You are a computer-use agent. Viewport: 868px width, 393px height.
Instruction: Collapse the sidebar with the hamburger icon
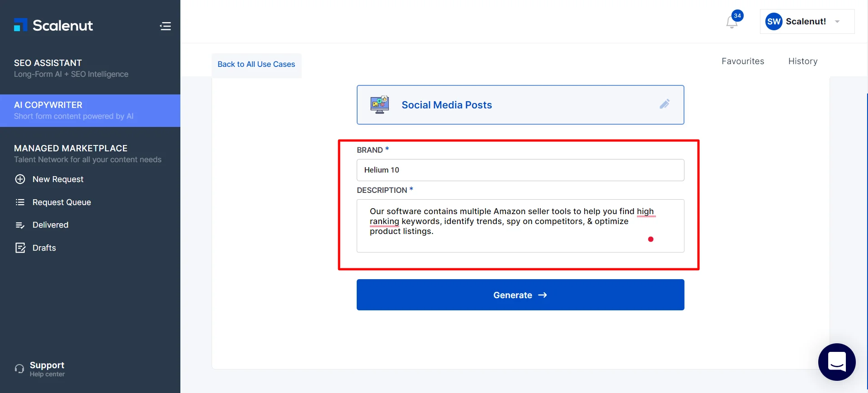[x=165, y=26]
